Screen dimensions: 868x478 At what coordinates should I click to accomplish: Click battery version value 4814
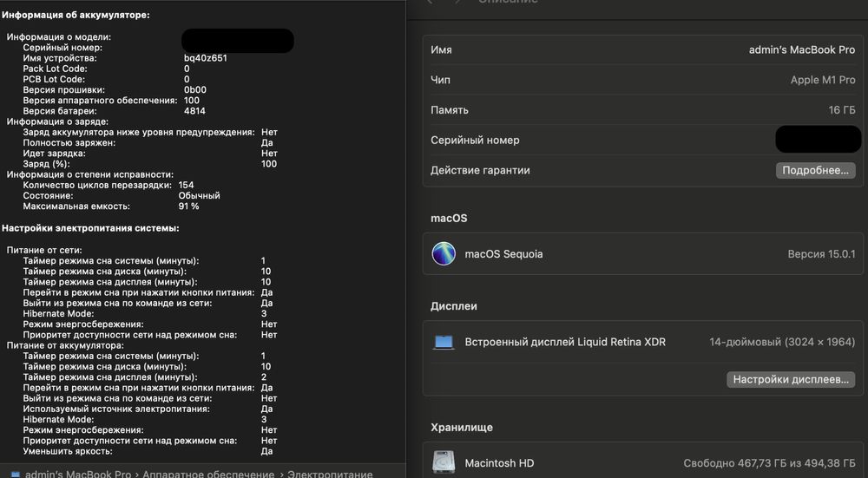click(194, 111)
